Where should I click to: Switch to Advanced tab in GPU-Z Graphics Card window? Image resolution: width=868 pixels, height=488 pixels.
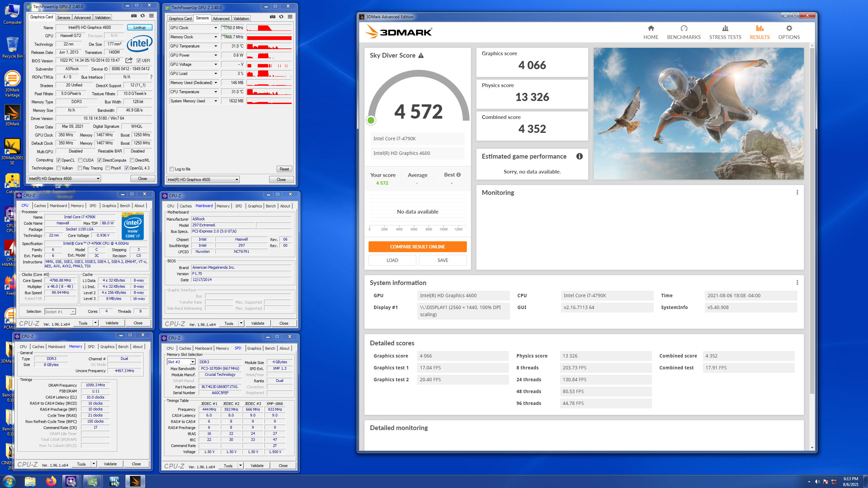click(82, 18)
